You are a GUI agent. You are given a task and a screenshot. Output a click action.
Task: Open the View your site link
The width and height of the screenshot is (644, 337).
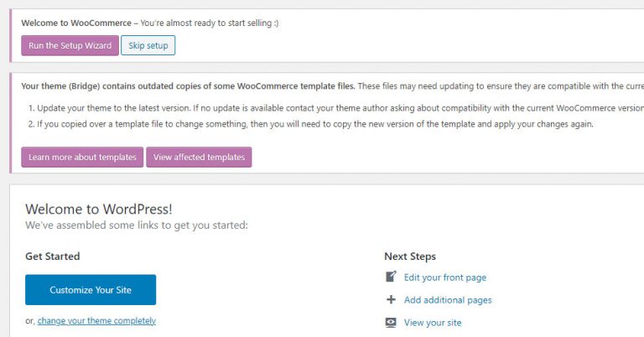click(433, 323)
